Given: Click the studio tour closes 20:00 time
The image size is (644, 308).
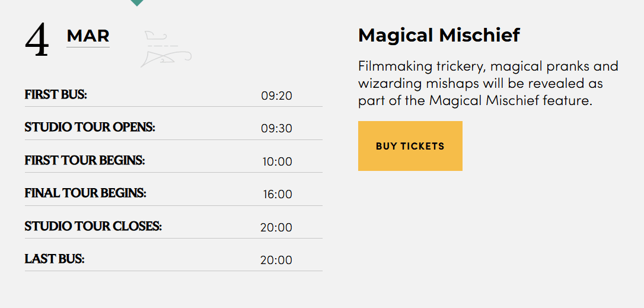Looking at the screenshot, I should tap(276, 227).
